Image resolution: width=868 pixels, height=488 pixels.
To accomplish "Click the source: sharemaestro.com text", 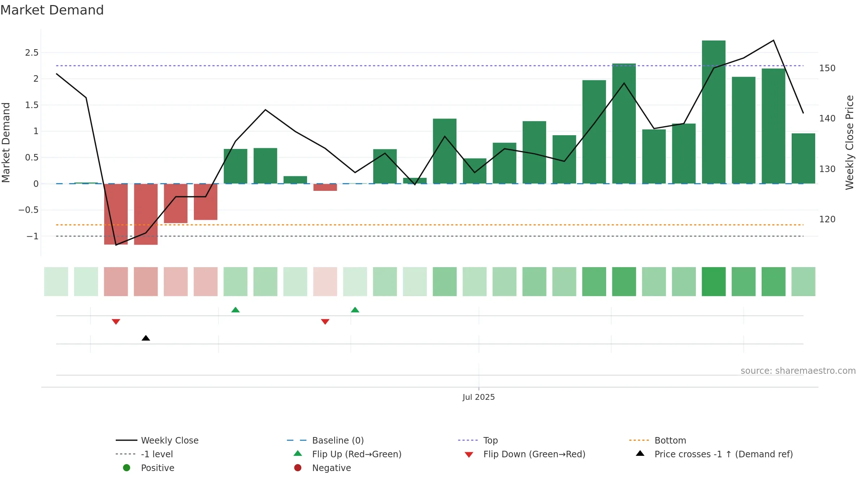I will pos(798,371).
